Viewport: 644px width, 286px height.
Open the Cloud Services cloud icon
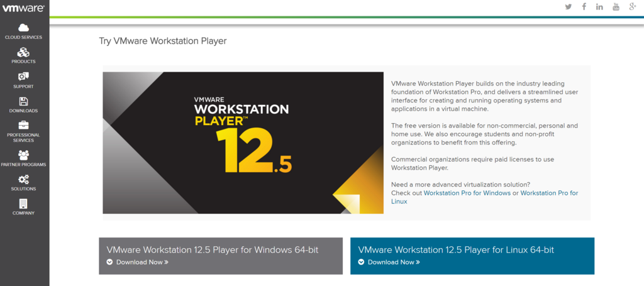coord(23,28)
